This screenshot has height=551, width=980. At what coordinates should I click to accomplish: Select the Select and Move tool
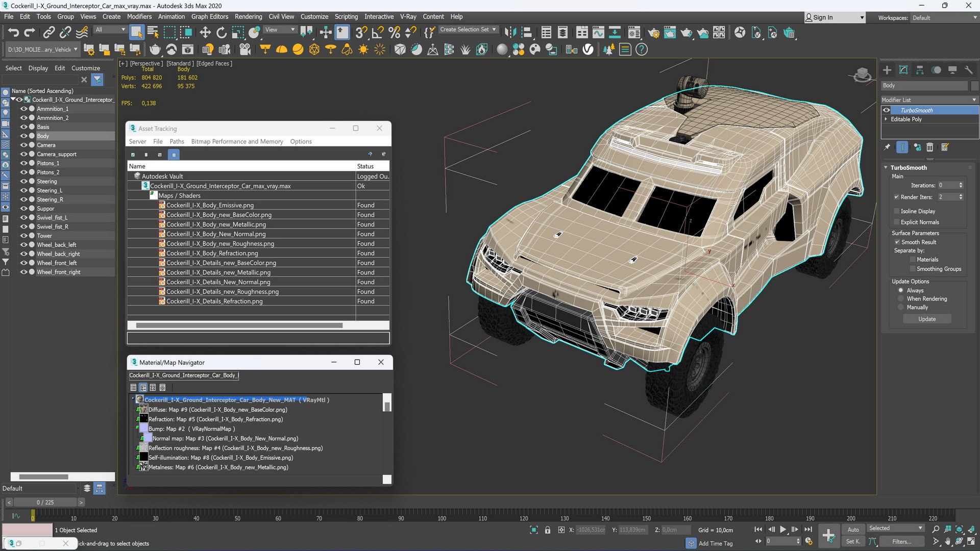click(205, 33)
